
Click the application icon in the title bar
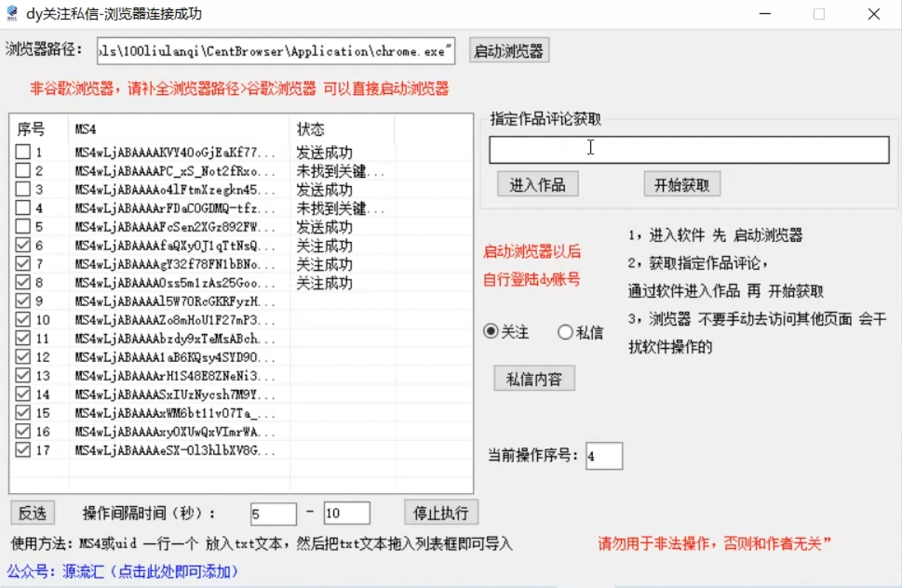(x=12, y=12)
